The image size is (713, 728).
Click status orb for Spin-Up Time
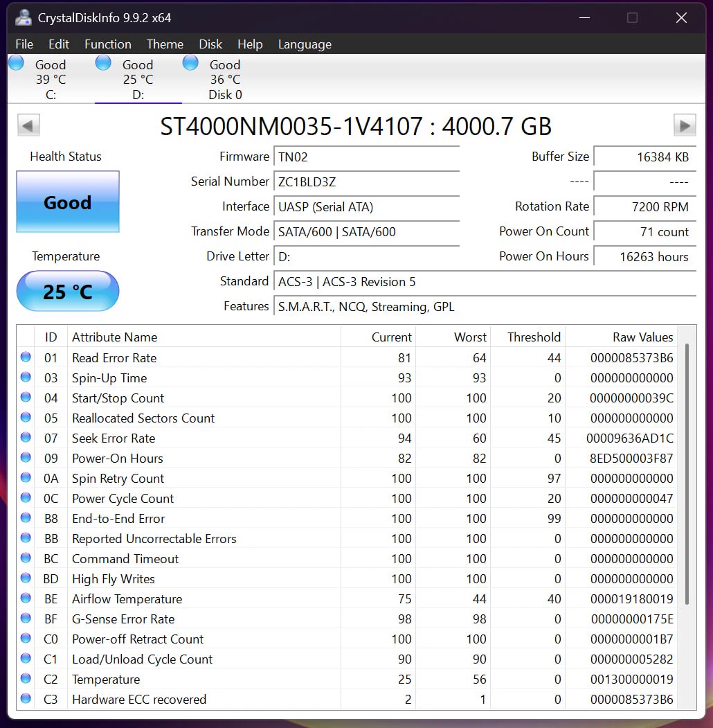26,377
